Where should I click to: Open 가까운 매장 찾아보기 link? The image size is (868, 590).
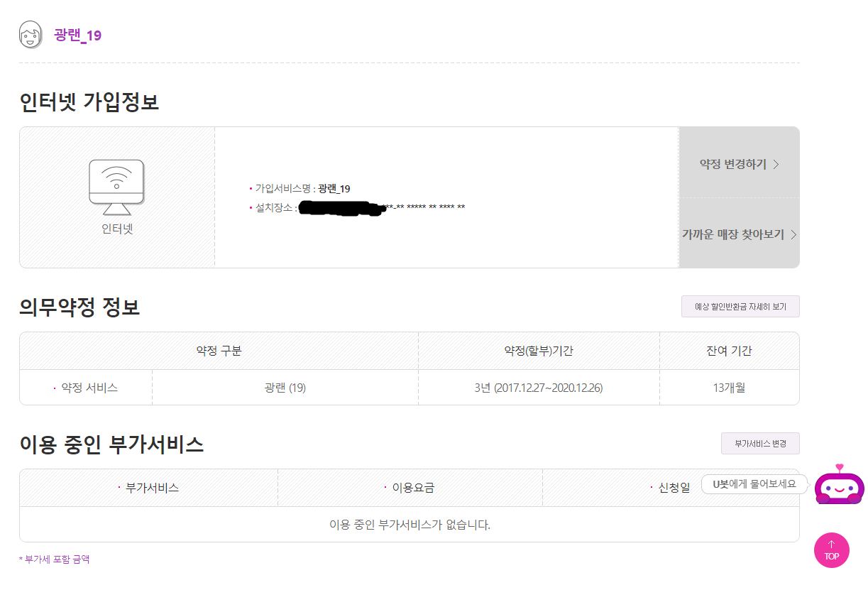(733, 234)
